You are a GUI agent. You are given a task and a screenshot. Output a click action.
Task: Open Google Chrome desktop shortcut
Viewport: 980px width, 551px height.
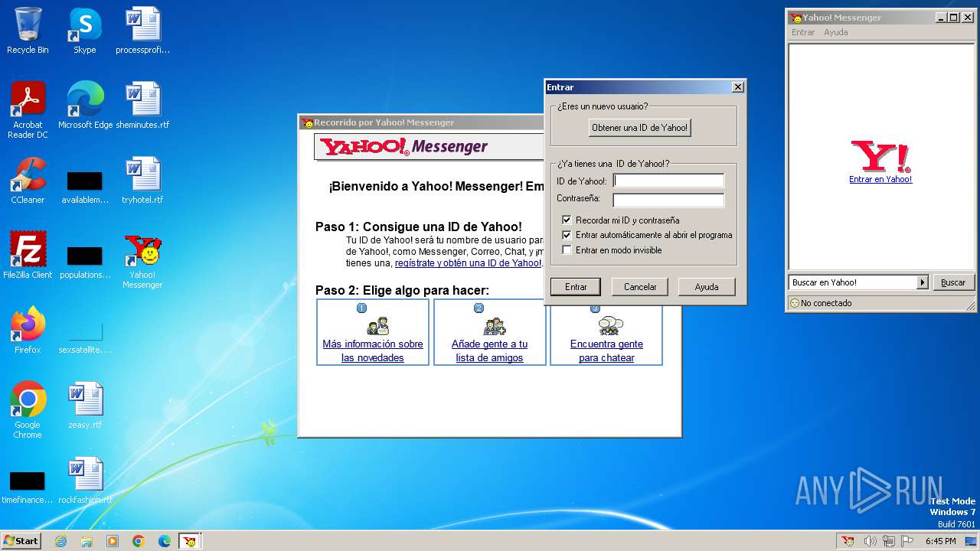click(x=28, y=409)
